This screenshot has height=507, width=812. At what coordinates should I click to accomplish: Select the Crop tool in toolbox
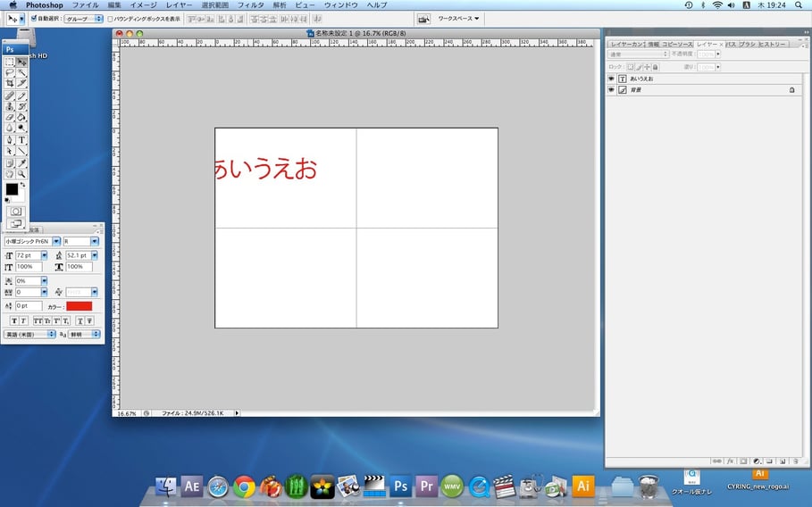pyautogui.click(x=10, y=83)
